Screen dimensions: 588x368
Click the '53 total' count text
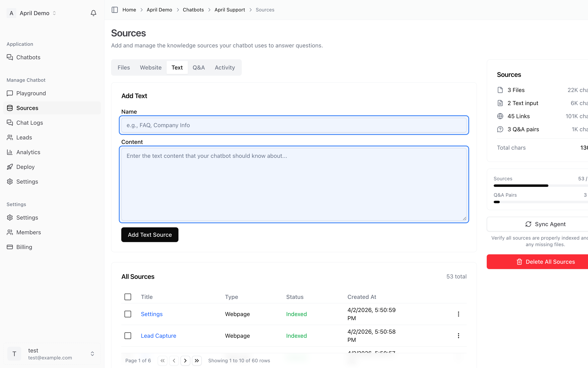click(x=456, y=276)
